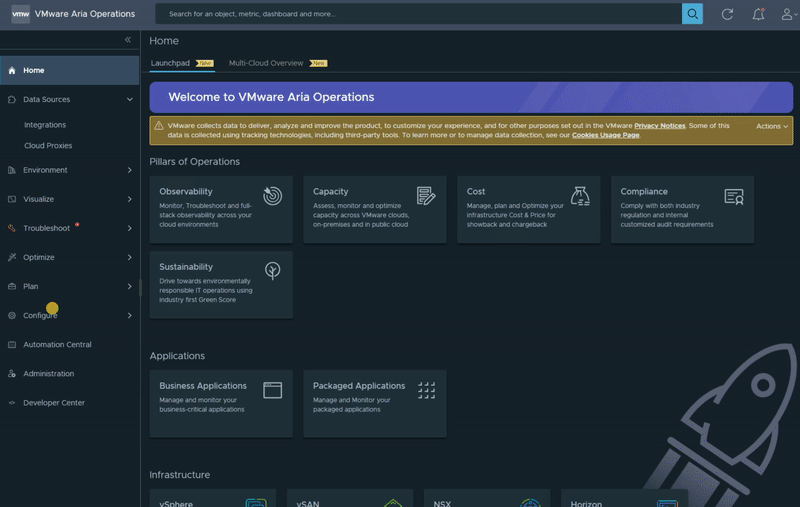Click the Troubleshoot sidebar icon
800x507 pixels.
pos(12,228)
